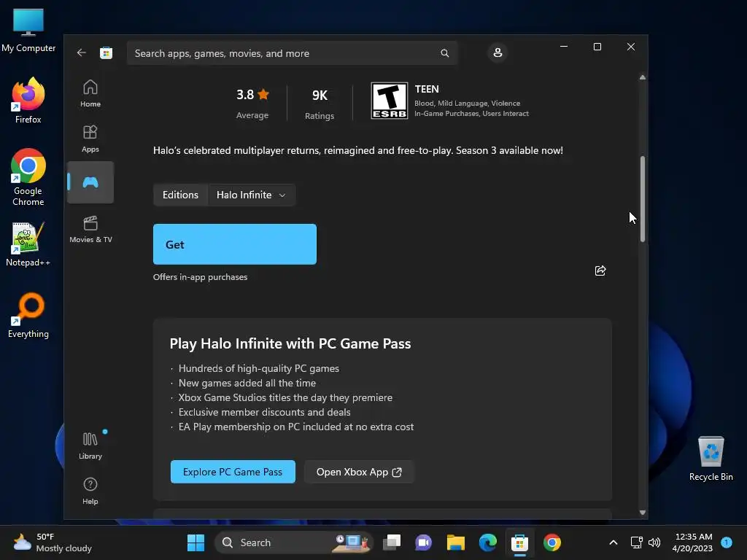The height and width of the screenshot is (560, 747).
Task: Click the network status tray icon
Action: tap(636, 542)
